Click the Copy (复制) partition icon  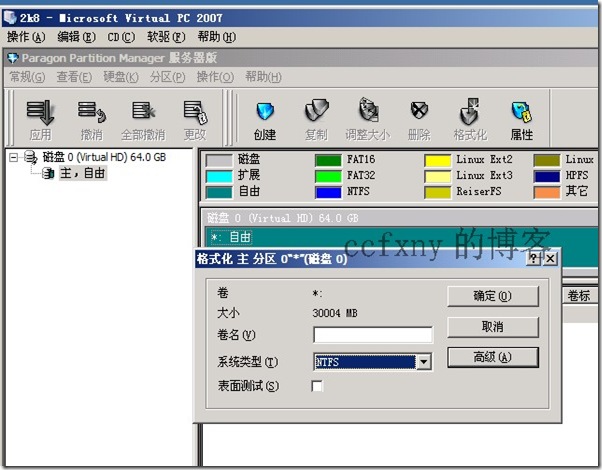click(x=316, y=111)
